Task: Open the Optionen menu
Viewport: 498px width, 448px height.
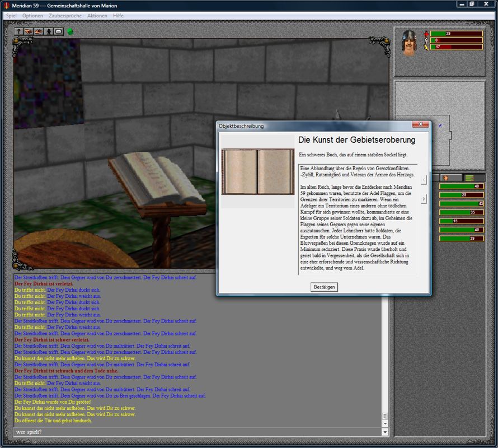Action: (x=32, y=16)
